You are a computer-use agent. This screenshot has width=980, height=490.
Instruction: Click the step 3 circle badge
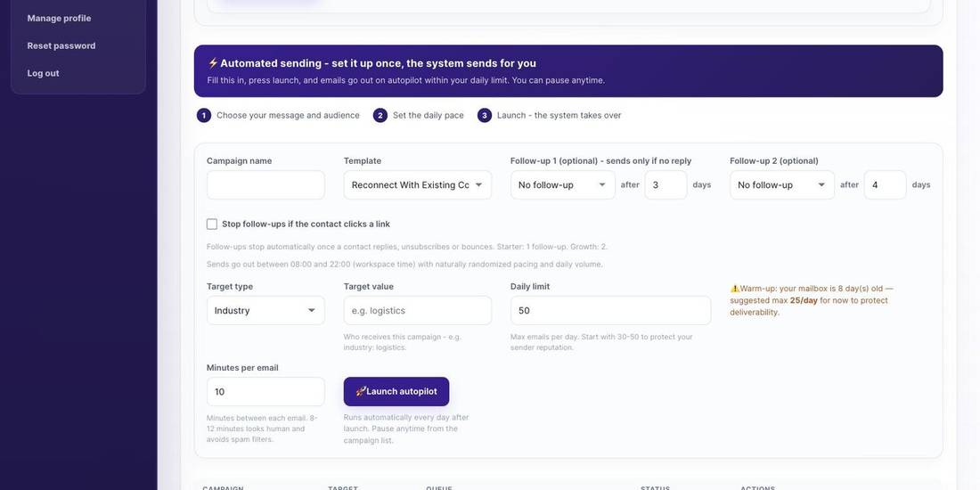(x=485, y=116)
